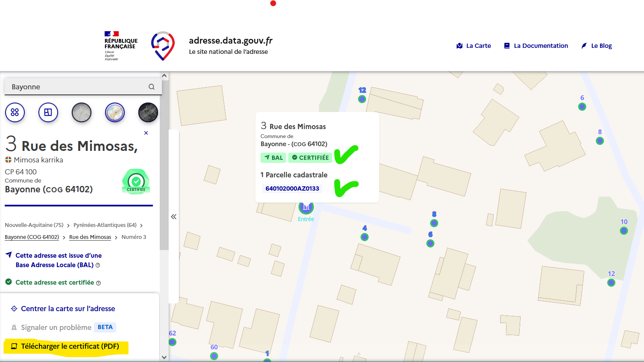Click adresse.data.gouv.fr site title
644x362 pixels.
click(231, 41)
